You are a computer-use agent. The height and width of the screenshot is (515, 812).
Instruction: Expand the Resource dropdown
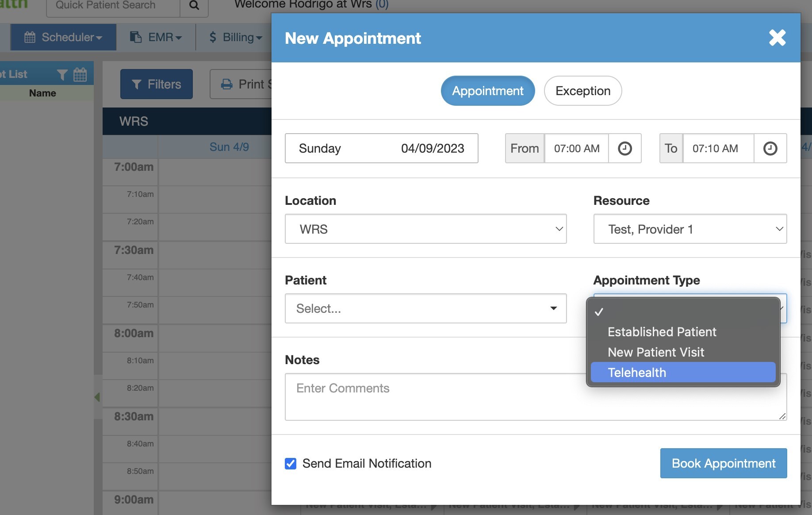[x=689, y=229]
